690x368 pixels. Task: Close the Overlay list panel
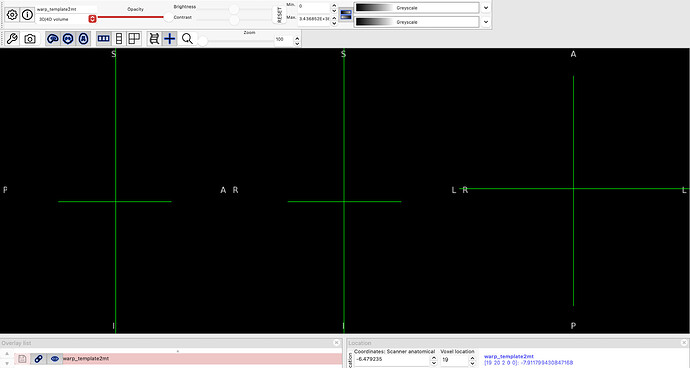(x=337, y=342)
